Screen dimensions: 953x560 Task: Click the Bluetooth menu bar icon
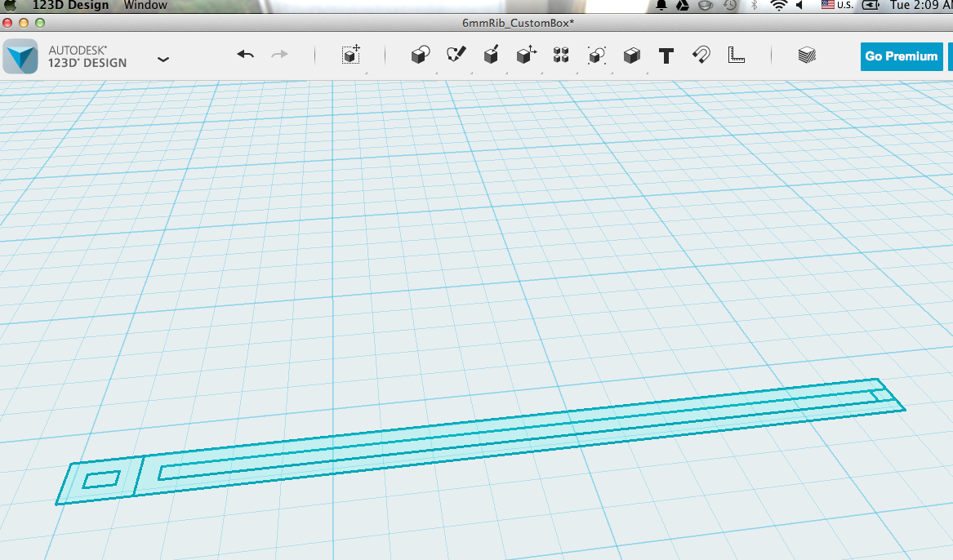pos(755,6)
